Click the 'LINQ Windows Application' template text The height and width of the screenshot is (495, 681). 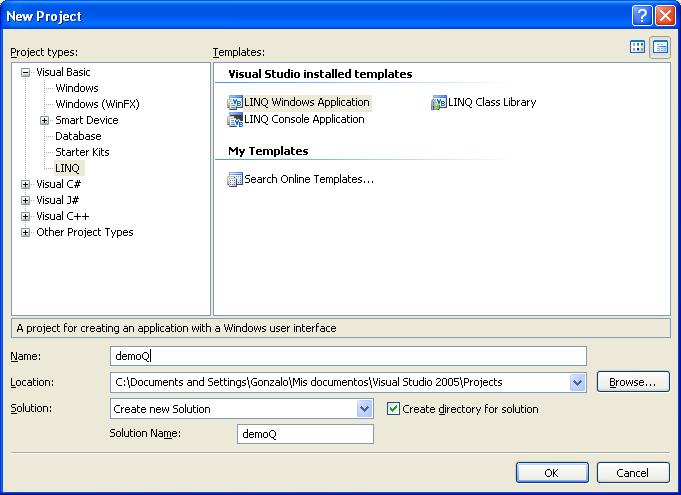(x=307, y=102)
